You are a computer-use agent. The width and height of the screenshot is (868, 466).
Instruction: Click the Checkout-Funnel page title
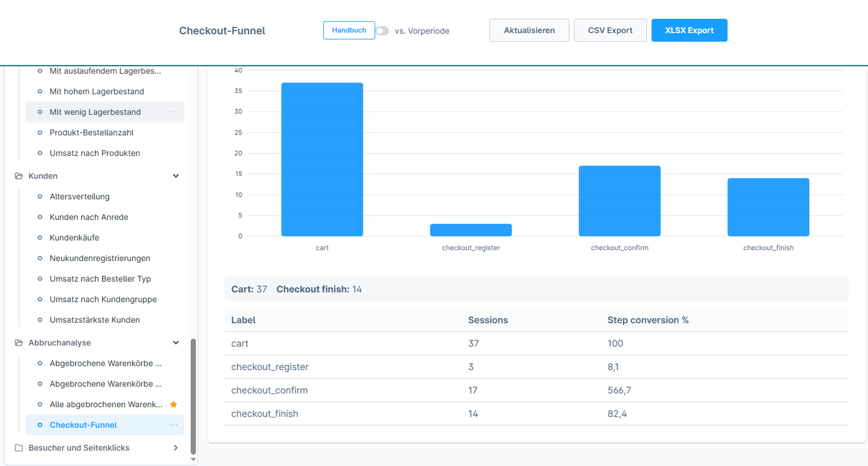coord(222,31)
